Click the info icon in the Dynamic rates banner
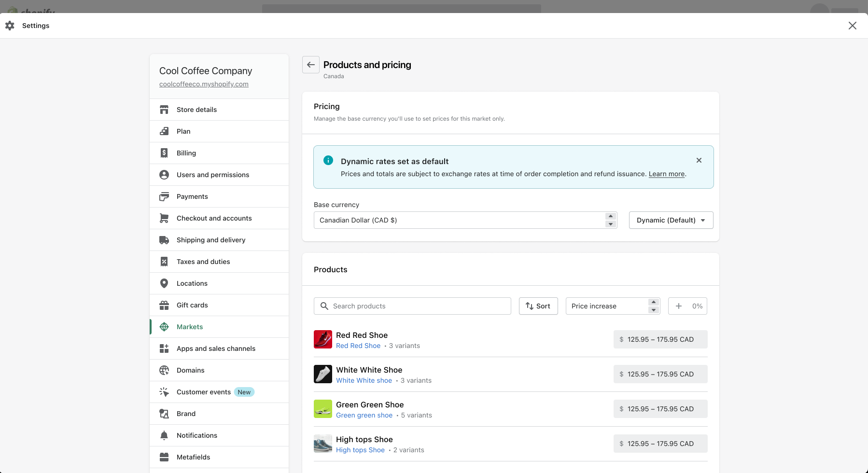 click(328, 161)
